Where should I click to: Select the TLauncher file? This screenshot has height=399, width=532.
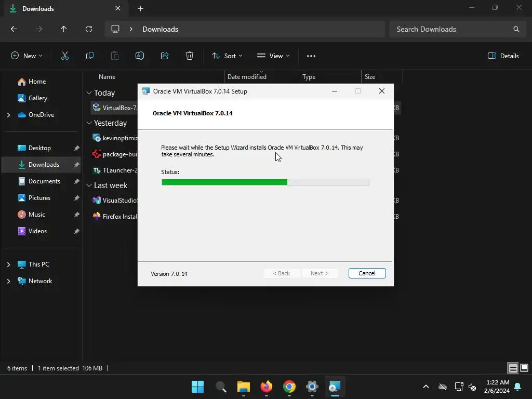click(x=114, y=170)
